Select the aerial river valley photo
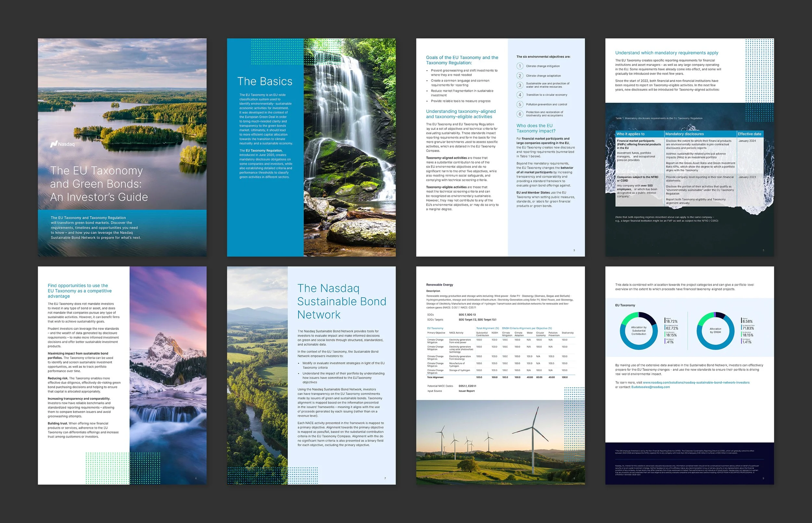Screen dimensions: 812x523 click(257, 375)
